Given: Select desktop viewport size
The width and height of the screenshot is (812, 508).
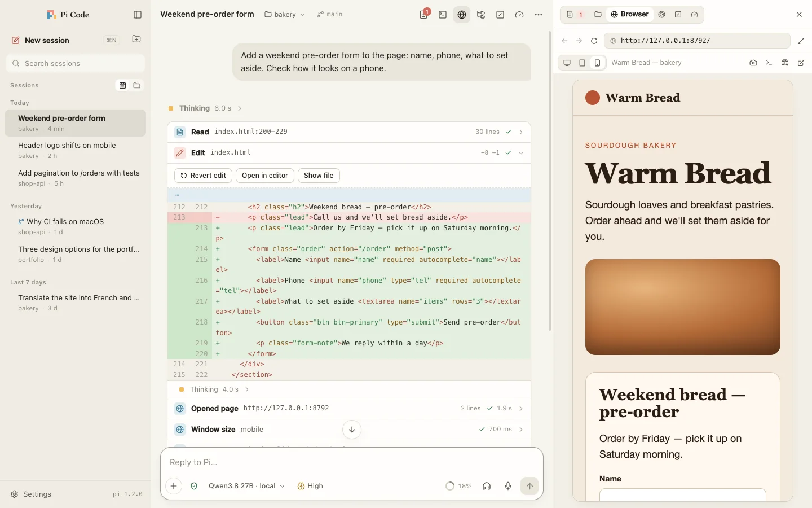Looking at the screenshot, I should coord(567,63).
